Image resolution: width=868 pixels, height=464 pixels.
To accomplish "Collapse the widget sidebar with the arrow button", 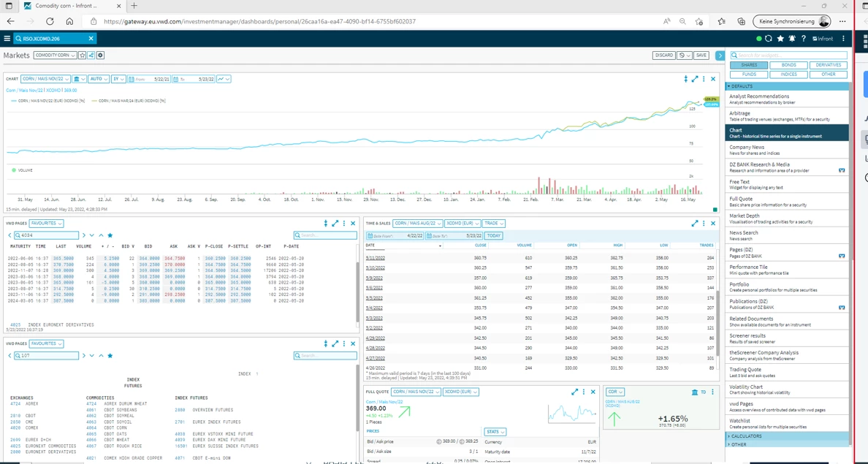I will 720,56.
